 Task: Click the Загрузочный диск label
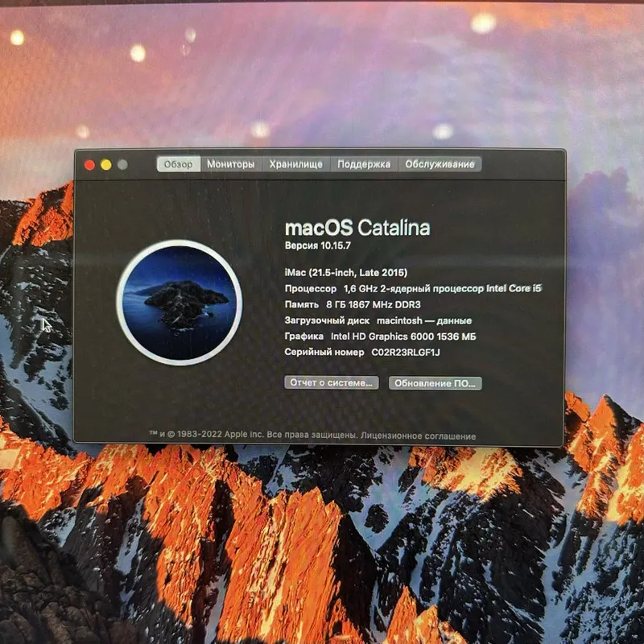327,320
